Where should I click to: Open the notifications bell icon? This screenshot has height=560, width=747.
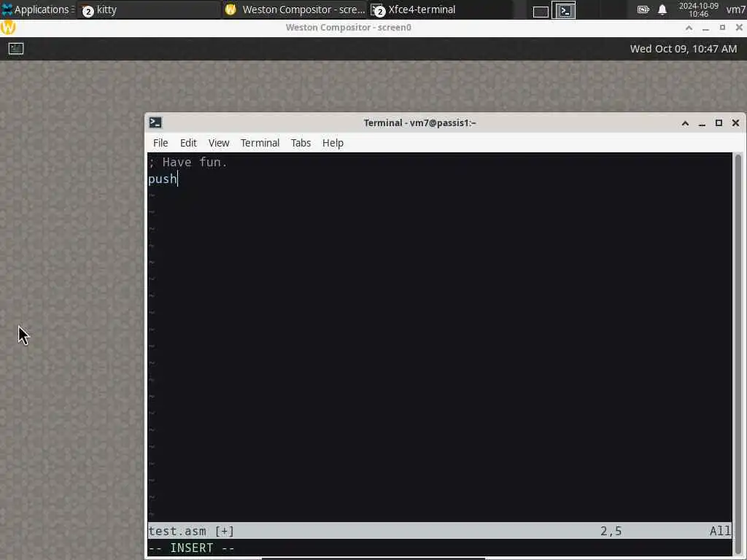662,9
